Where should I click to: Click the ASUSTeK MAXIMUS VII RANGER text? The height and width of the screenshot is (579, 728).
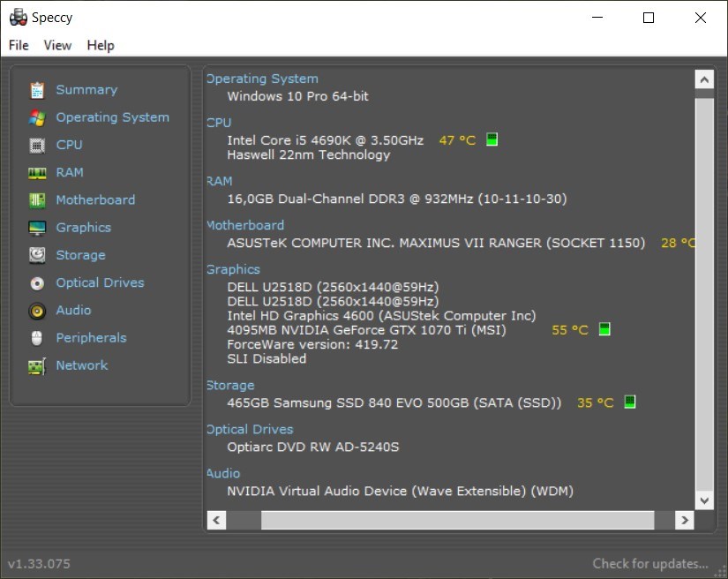coord(436,243)
